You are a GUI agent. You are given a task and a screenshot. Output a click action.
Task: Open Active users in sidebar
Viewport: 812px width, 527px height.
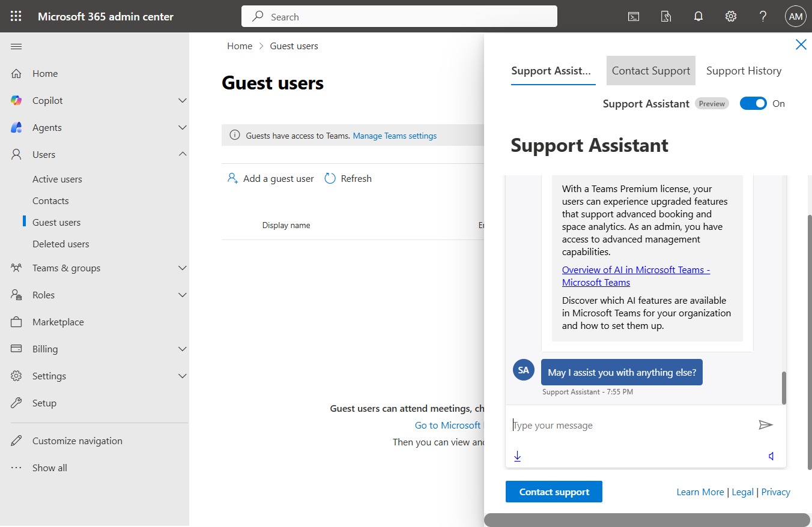pos(57,179)
